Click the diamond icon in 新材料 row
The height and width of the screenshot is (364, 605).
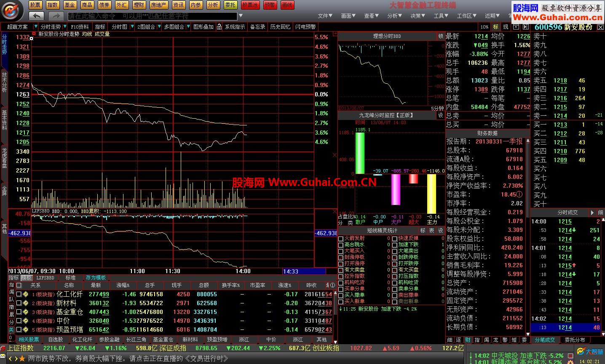tap(25, 303)
